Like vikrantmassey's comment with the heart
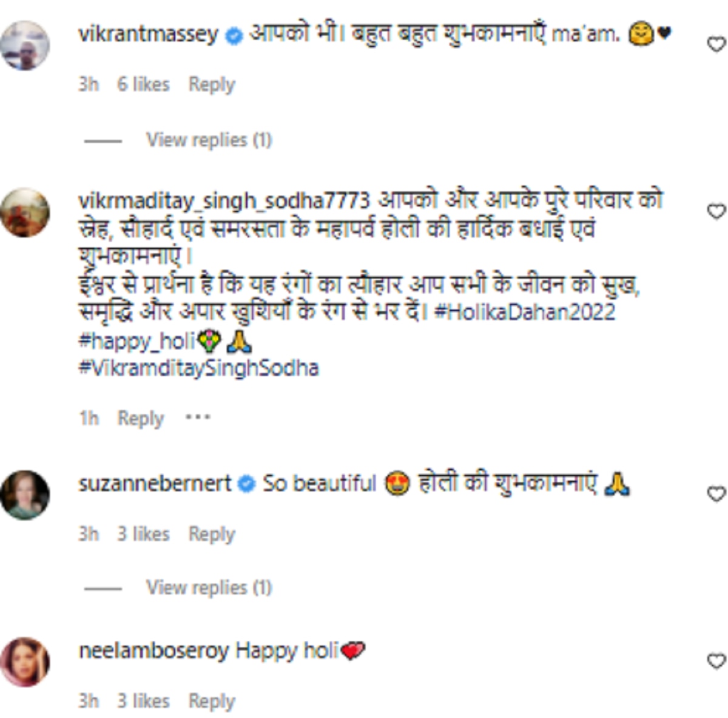728x718 pixels. (x=716, y=44)
